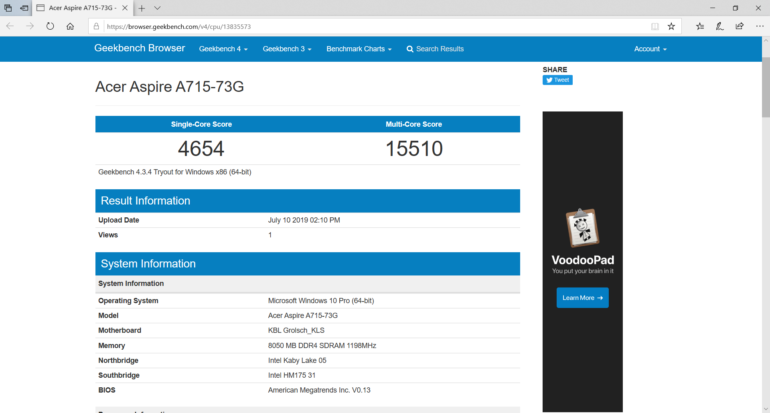Toggle reading view icon in address bar

pos(655,27)
